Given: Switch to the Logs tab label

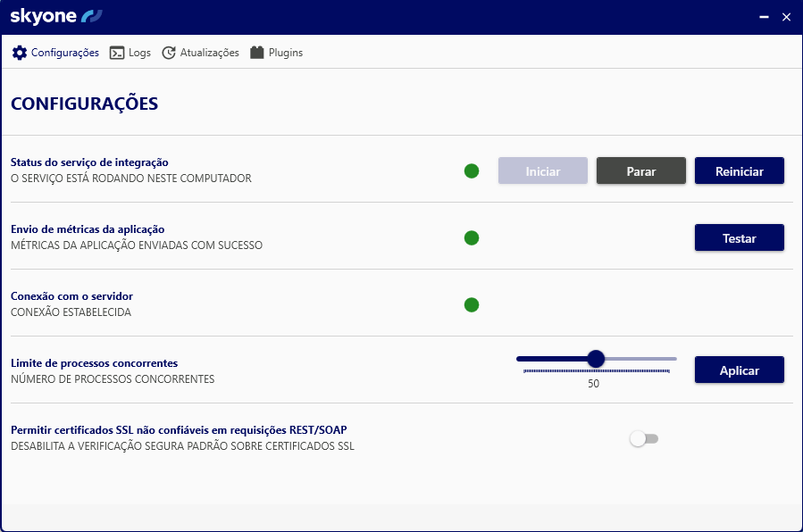Looking at the screenshot, I should pos(139,53).
